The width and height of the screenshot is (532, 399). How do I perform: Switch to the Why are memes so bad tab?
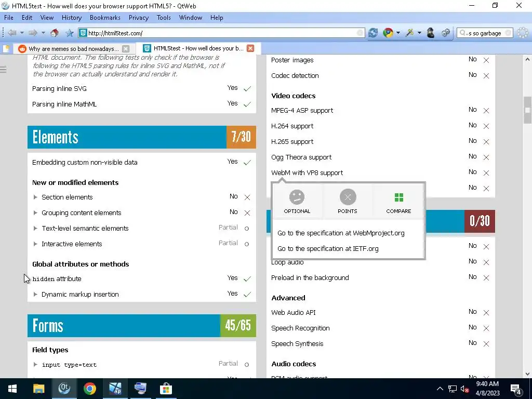pos(73,48)
